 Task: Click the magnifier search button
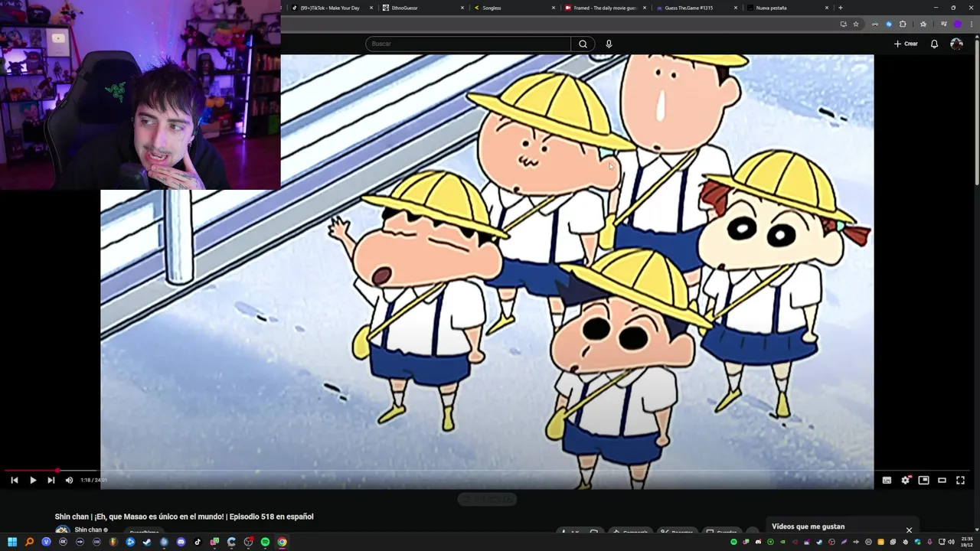(x=583, y=44)
